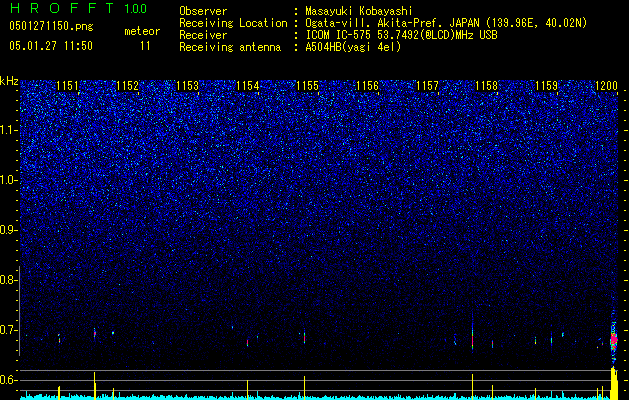Click the 0.7 kHz axis label

9,330
